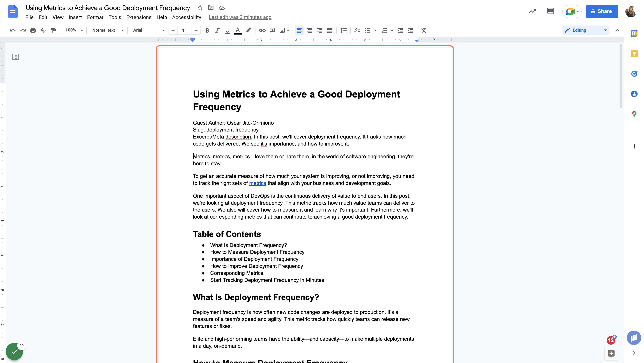
Task: Select the Paint format tool
Action: point(53,30)
